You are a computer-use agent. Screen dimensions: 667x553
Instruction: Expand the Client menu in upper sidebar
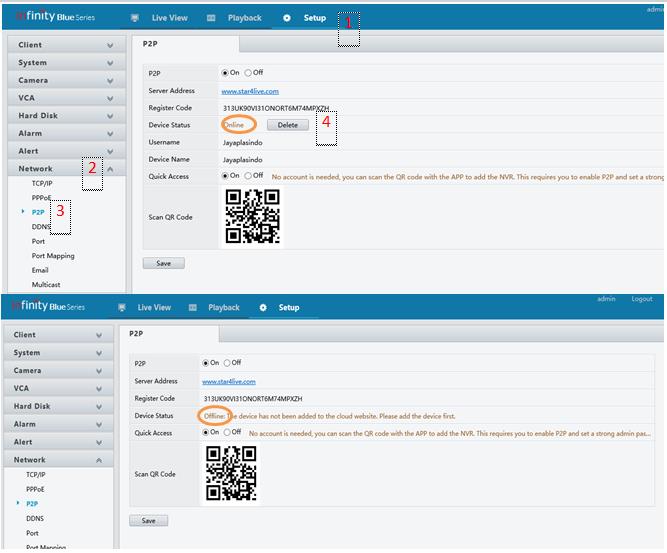coord(110,46)
